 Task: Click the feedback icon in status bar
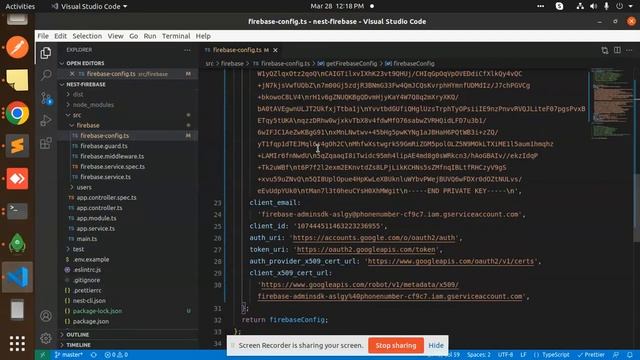tap(616, 355)
